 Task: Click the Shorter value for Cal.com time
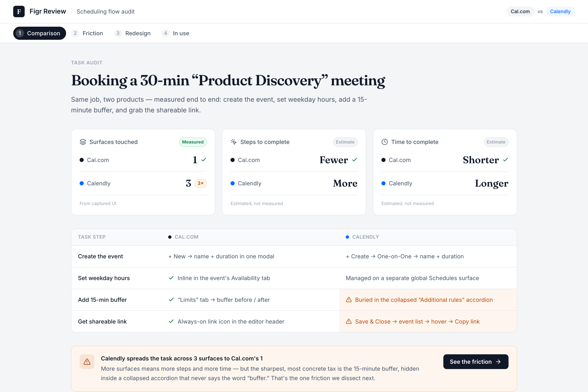click(481, 160)
